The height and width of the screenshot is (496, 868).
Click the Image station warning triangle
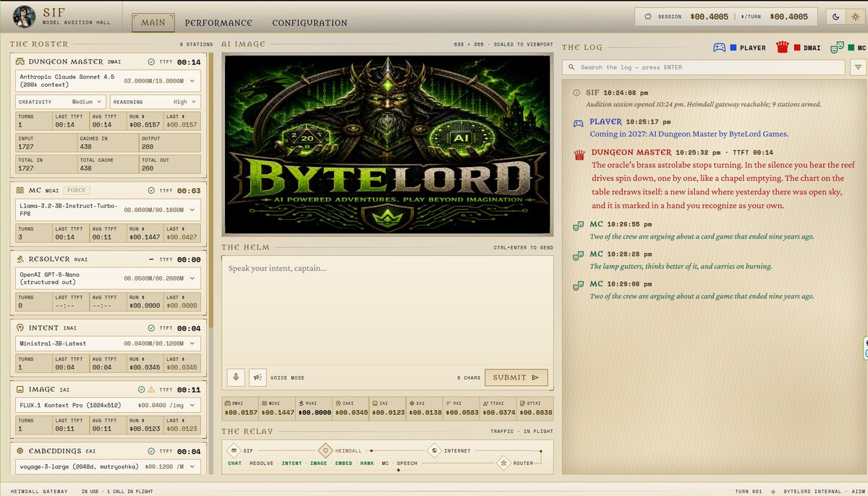pyautogui.click(x=151, y=389)
